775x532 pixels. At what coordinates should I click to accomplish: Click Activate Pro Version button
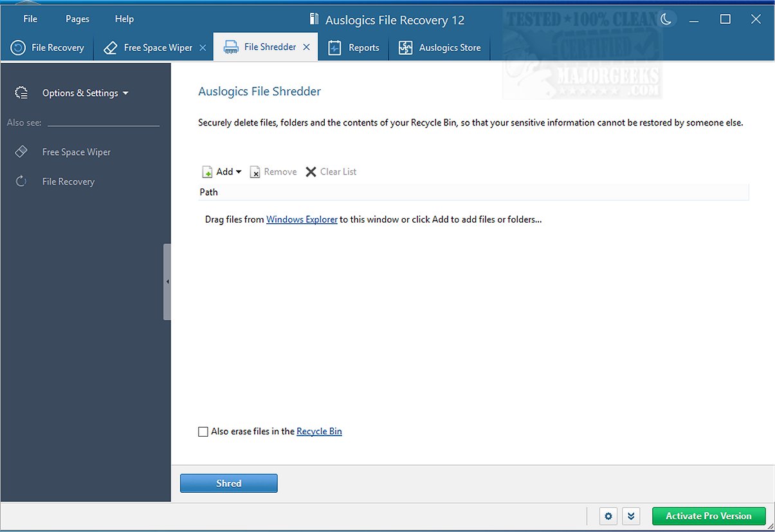(709, 516)
